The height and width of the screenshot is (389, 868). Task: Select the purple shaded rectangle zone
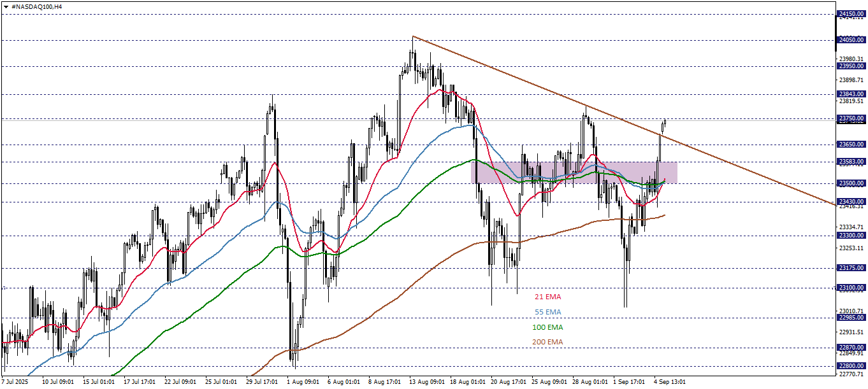point(574,173)
